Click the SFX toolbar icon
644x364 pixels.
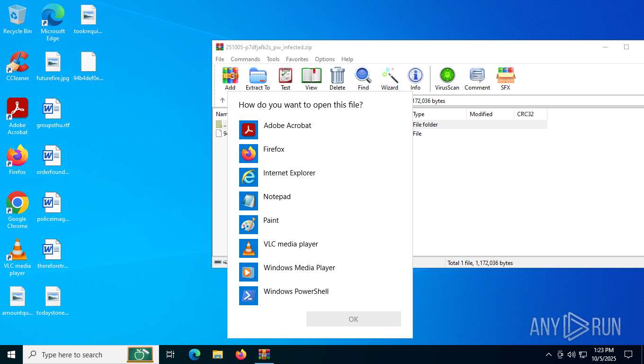[x=505, y=79]
